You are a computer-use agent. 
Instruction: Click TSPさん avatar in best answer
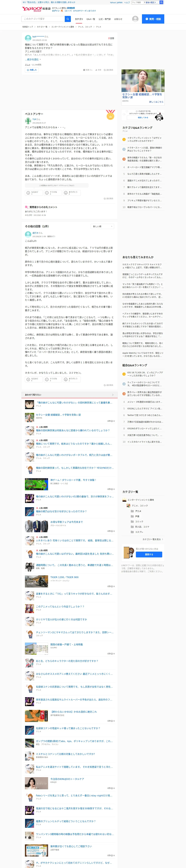click(x=28, y=121)
